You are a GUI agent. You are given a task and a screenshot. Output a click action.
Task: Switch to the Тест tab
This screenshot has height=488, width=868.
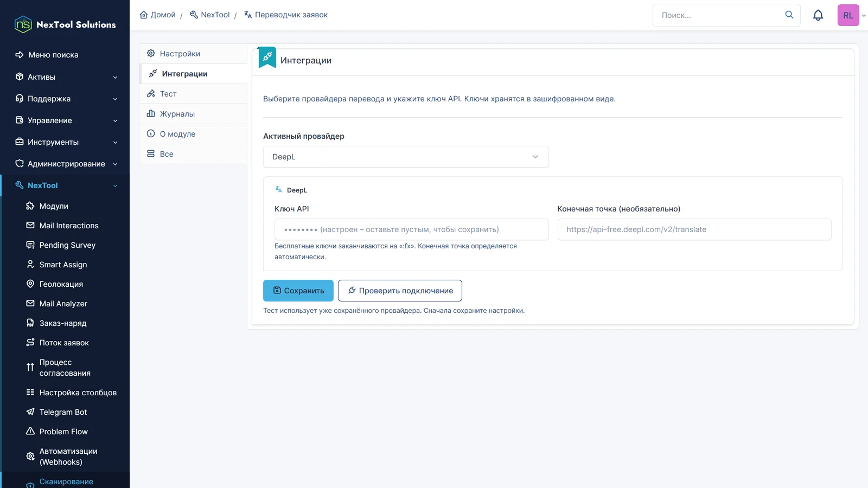click(193, 94)
